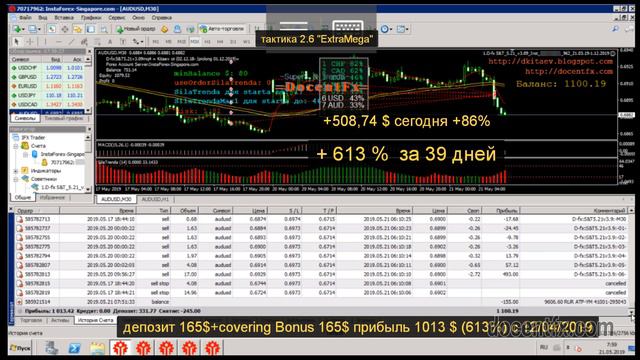Screen dimensions: 640x360
Task: Toggle the Terminal window icon
Action: (x=91, y=29)
